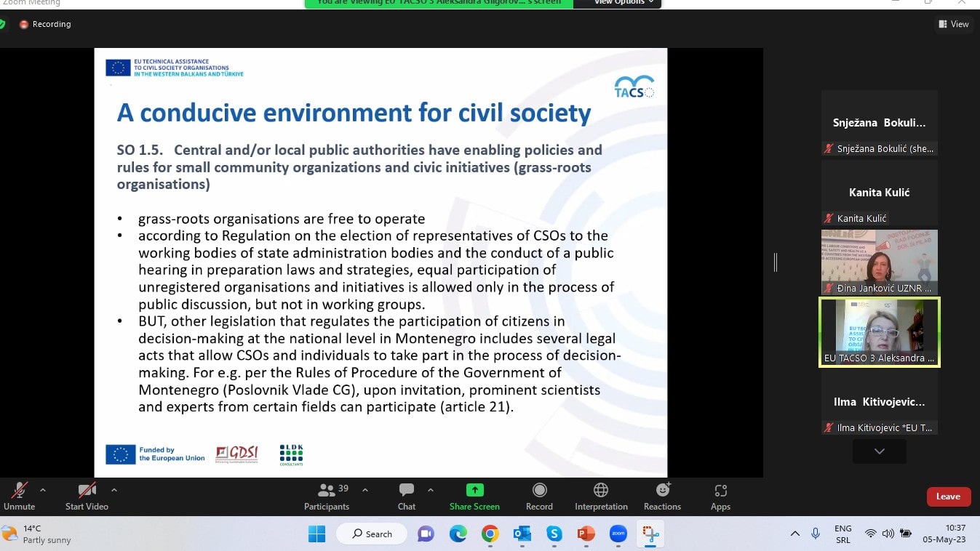Open the Chat panel
980x551 pixels.
[407, 496]
